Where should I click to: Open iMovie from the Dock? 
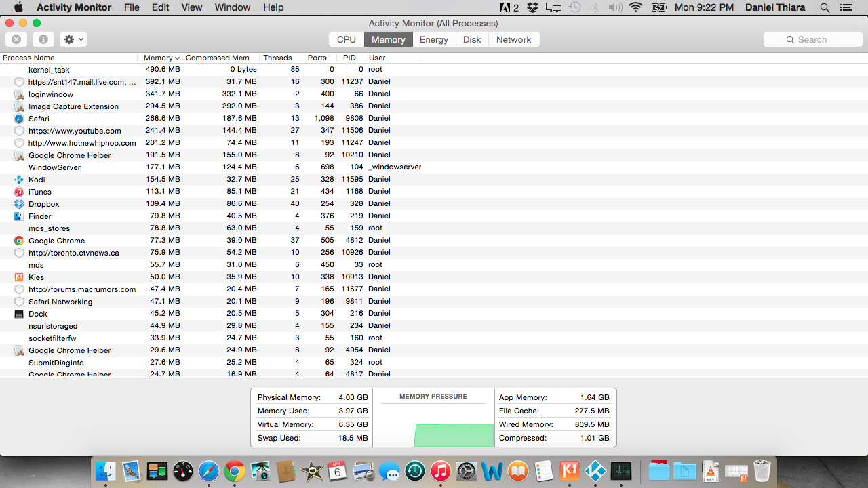(312, 471)
